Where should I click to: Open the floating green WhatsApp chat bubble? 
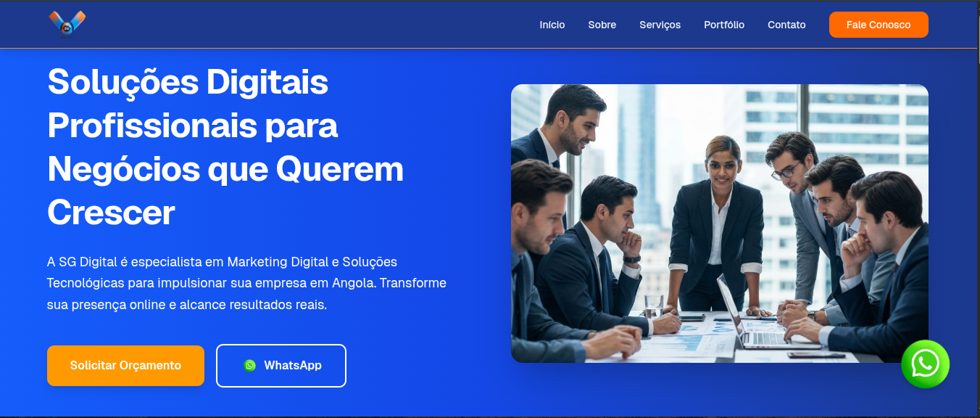click(925, 364)
